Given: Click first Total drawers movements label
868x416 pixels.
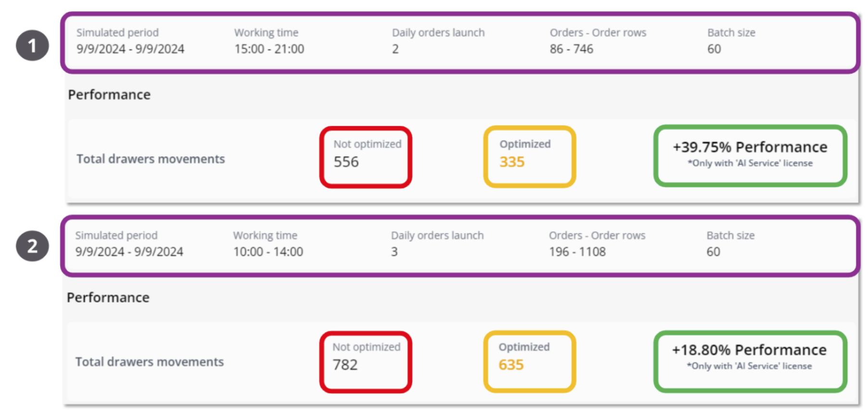Looking at the screenshot, I should [x=150, y=159].
